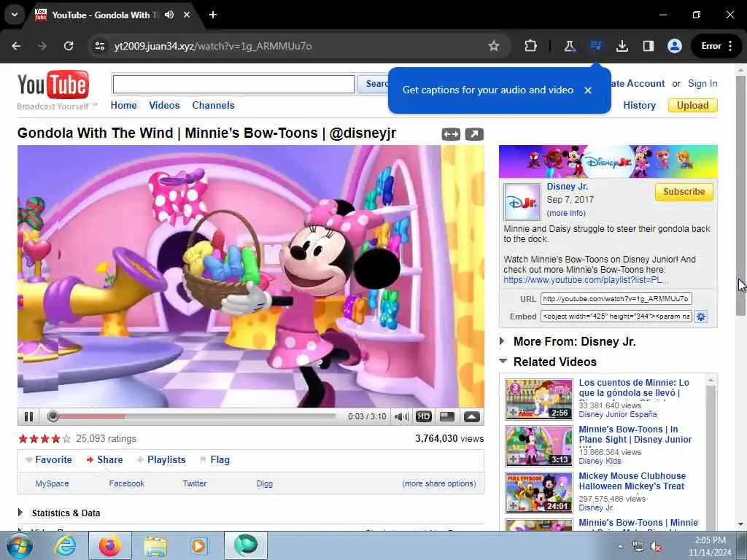Open the Error menu button
747x560 pixels.
tap(716, 46)
